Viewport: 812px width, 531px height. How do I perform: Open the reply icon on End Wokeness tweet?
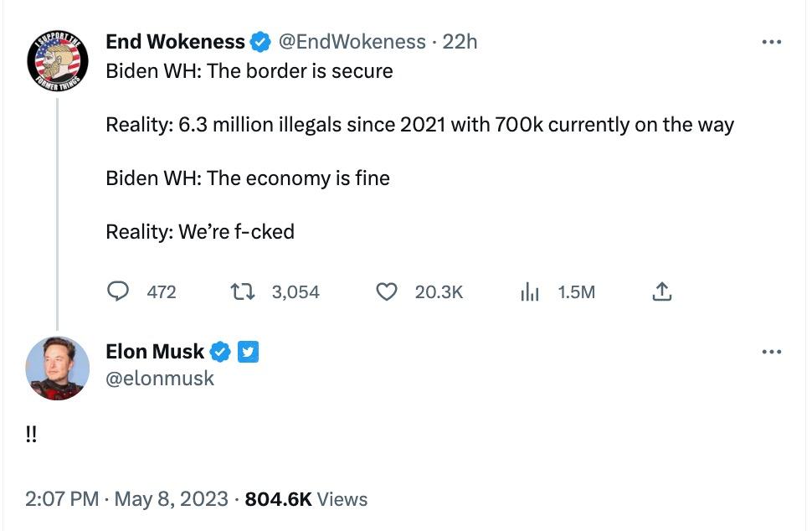120,291
